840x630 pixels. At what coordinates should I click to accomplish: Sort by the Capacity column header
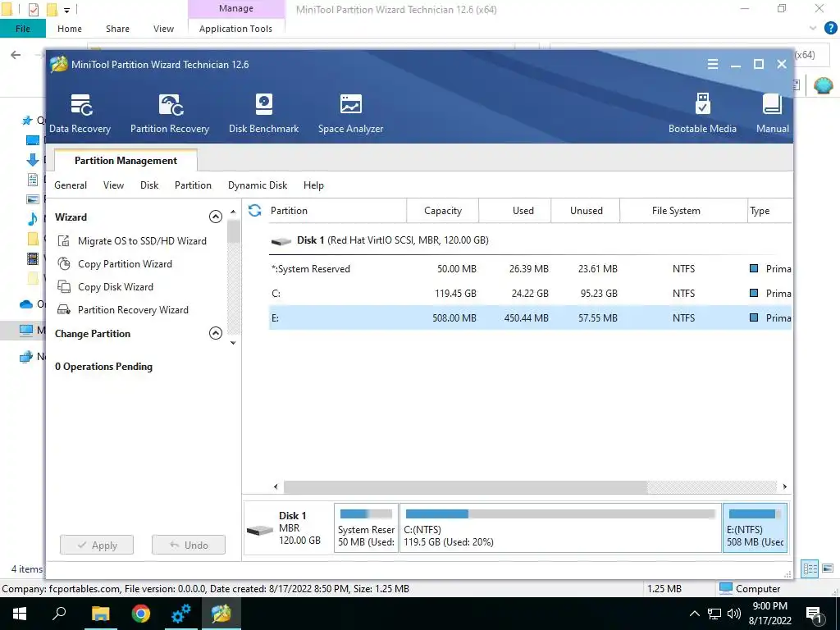pos(443,211)
